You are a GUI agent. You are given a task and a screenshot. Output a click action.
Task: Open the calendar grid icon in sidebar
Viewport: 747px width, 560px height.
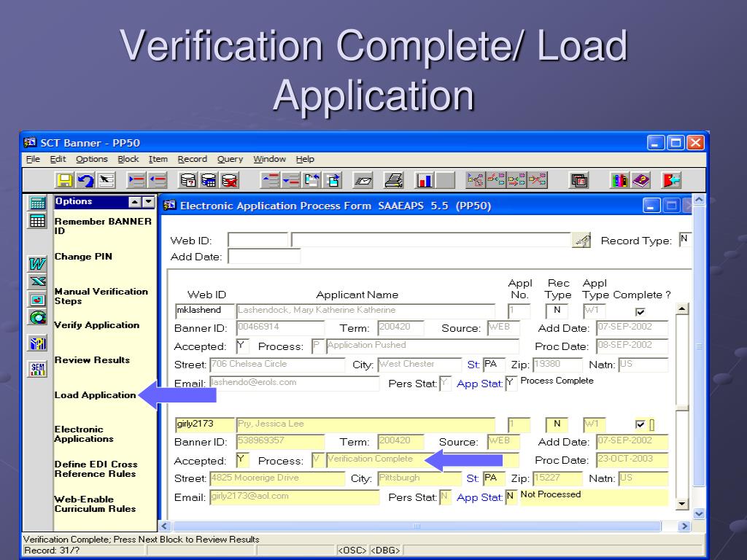38,221
